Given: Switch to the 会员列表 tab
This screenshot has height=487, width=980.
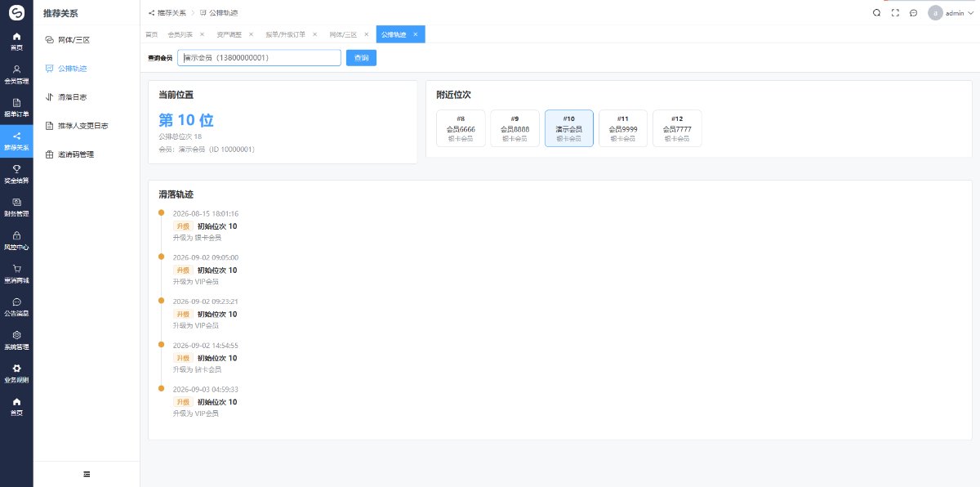Looking at the screenshot, I should 180,34.
